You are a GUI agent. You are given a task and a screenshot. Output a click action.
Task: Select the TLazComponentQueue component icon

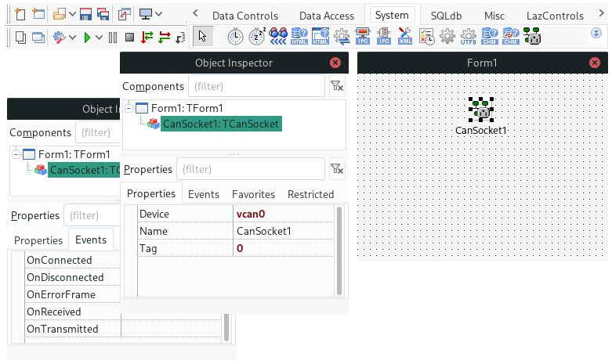pyautogui.click(x=278, y=36)
